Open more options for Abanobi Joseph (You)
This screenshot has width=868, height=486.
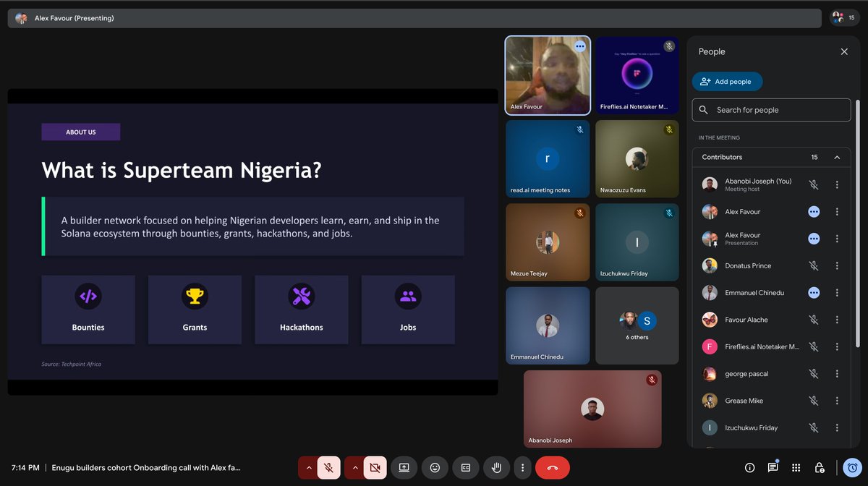837,184
